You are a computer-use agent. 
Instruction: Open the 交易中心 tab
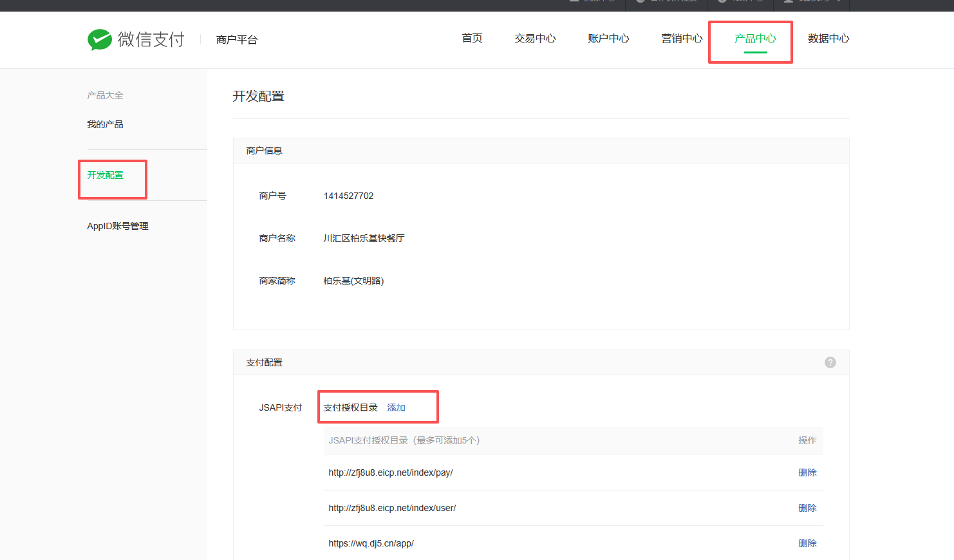coord(535,39)
